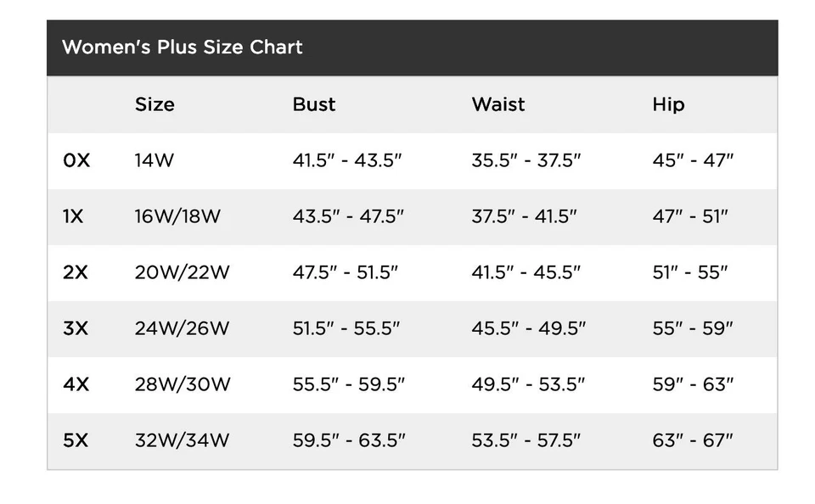This screenshot has width=815, height=504.
Task: Click the 14W size cell
Action: (154, 160)
